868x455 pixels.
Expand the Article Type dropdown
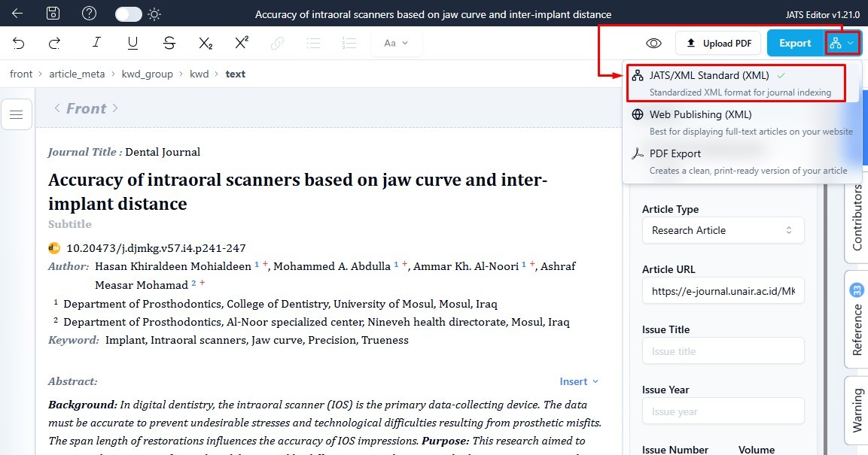723,230
